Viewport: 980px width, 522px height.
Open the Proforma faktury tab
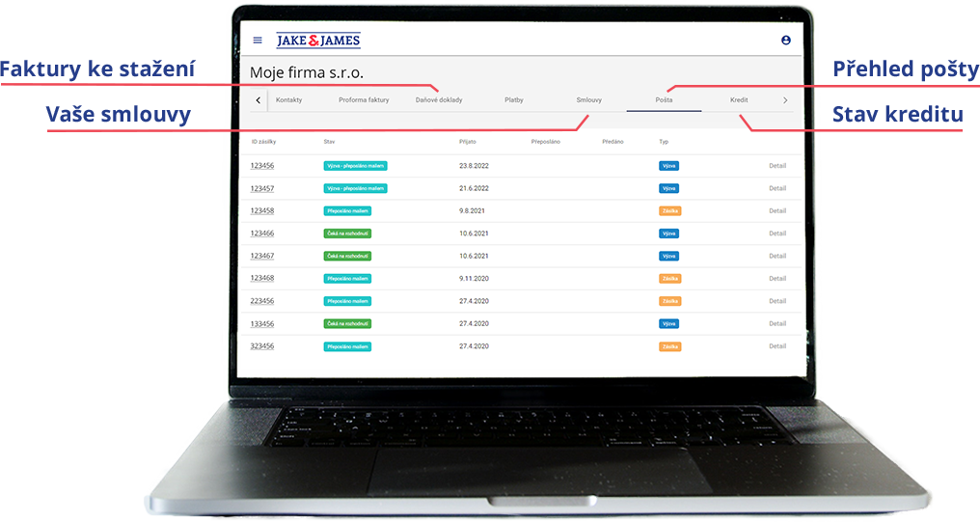click(x=364, y=100)
